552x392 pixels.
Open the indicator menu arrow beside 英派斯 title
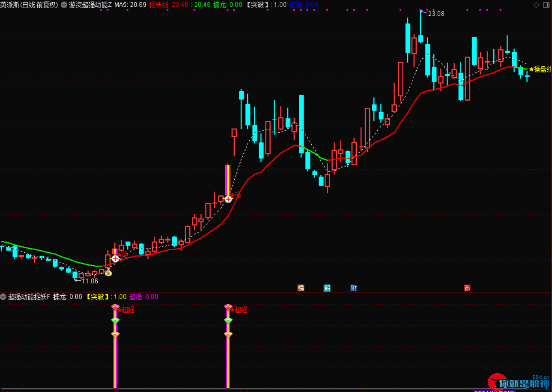pos(64,5)
